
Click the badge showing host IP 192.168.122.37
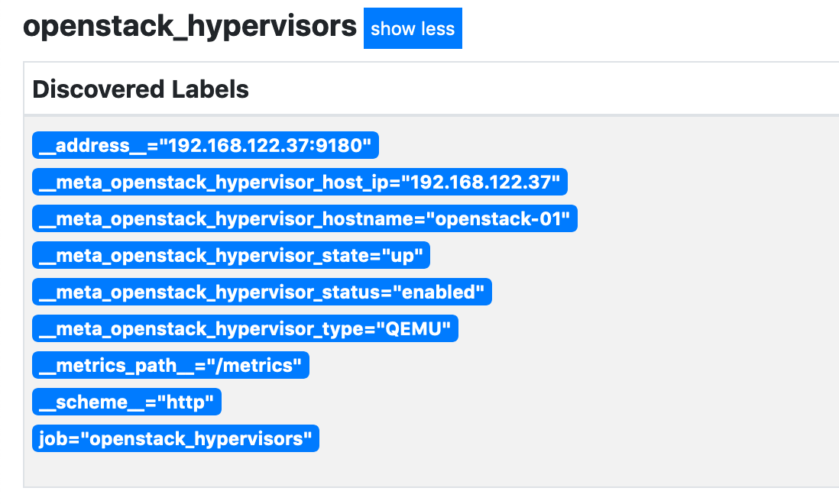[299, 182]
